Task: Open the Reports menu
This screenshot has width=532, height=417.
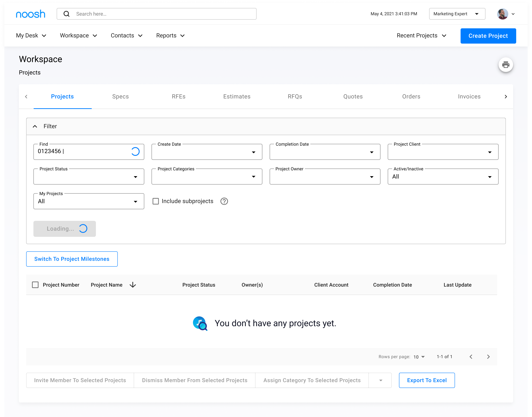Action: 170,36
